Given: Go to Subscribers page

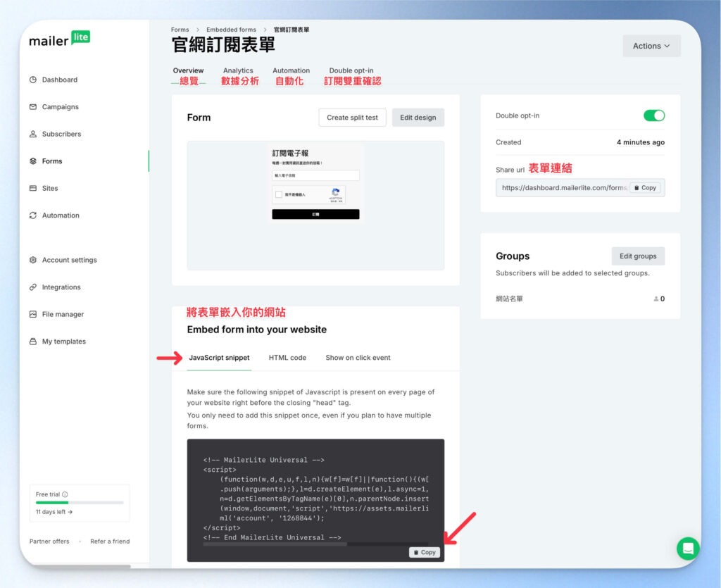Looking at the screenshot, I should (62, 134).
